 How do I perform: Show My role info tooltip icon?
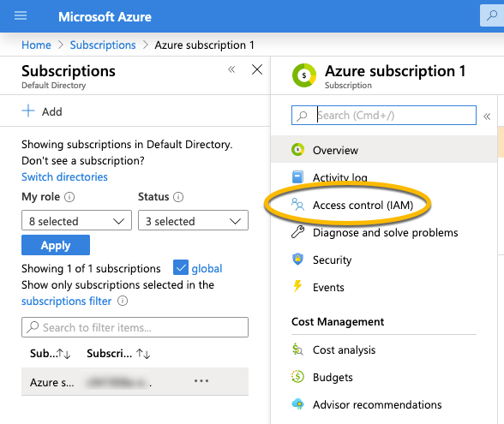(69, 197)
